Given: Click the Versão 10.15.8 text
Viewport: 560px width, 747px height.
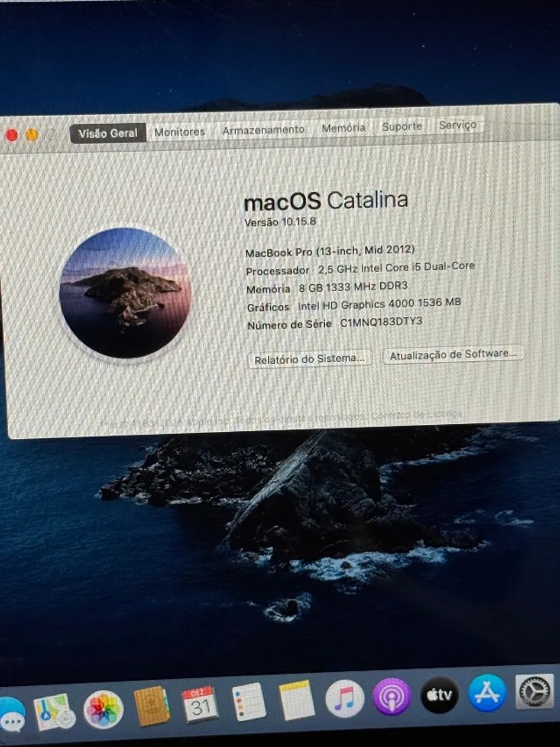Looking at the screenshot, I should tap(280, 222).
